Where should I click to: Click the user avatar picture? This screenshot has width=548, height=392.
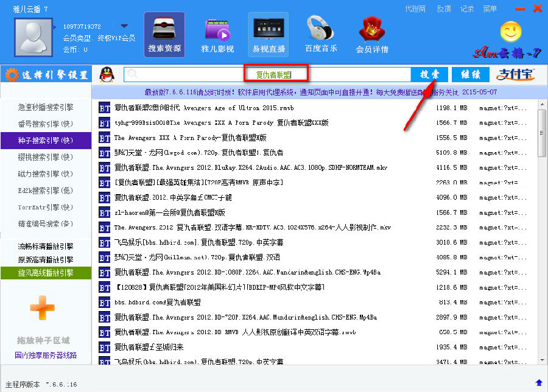33,37
